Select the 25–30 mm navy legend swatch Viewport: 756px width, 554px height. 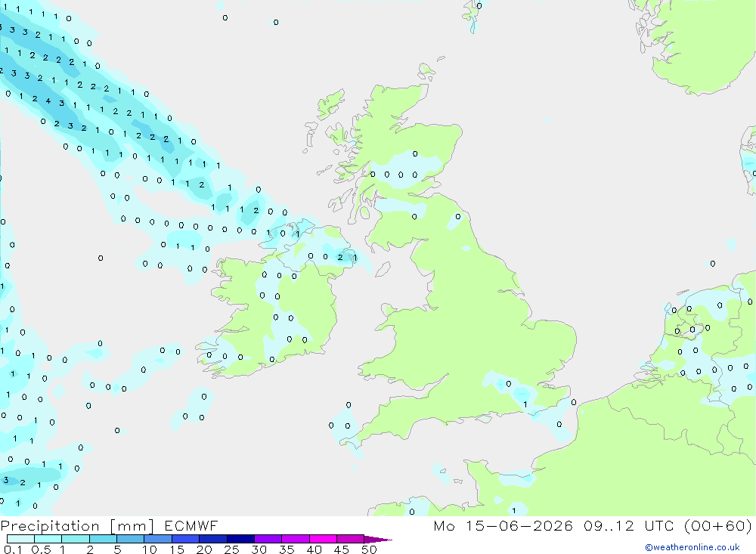pos(240,539)
